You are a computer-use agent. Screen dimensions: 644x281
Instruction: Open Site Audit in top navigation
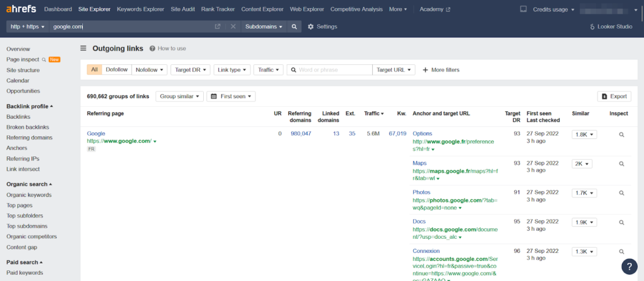(183, 9)
